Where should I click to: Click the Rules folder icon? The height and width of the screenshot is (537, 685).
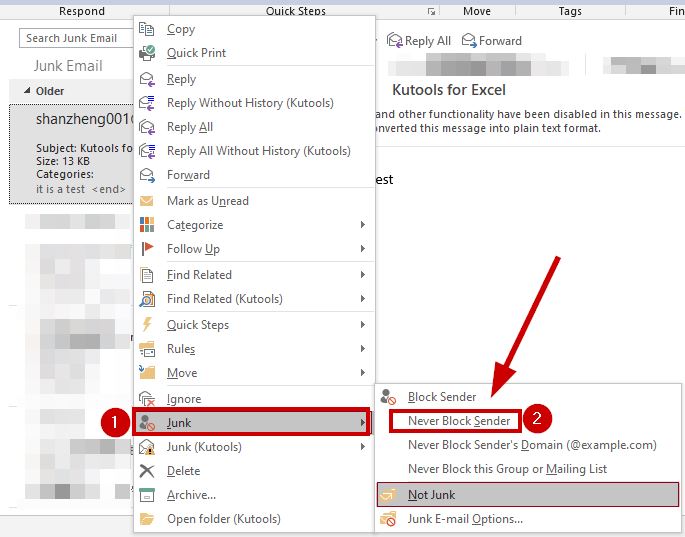[x=147, y=349]
